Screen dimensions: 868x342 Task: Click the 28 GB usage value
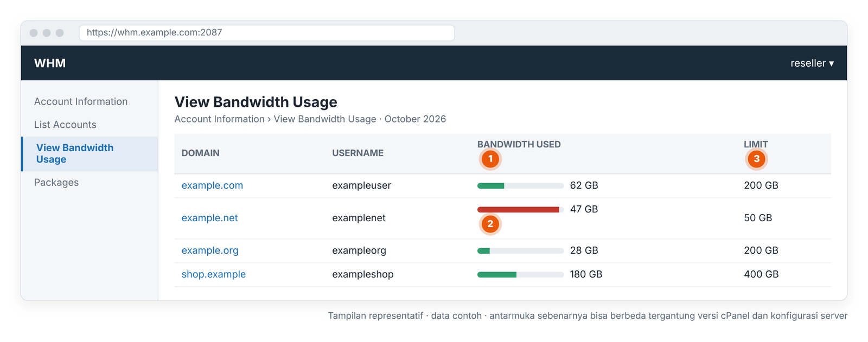click(x=584, y=250)
